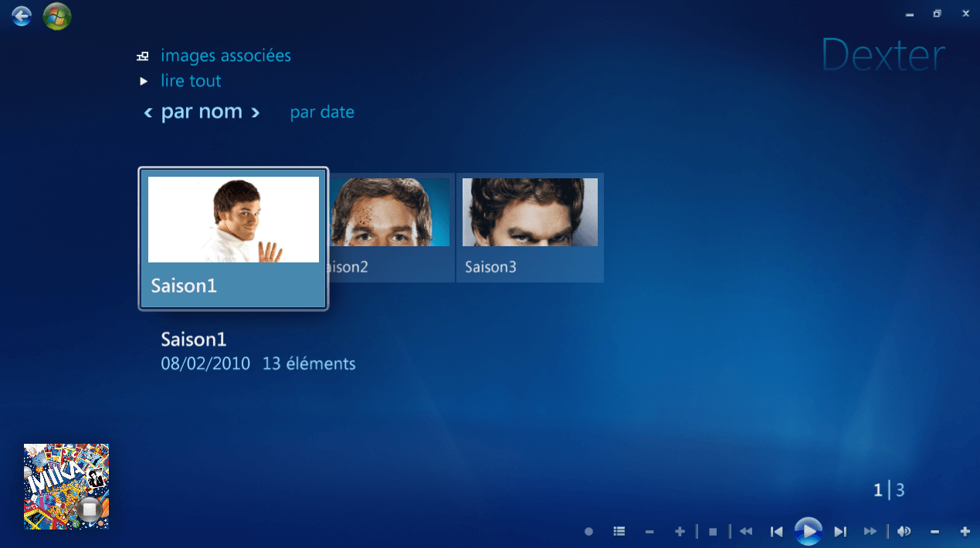Stop playback with the square stop button

tap(713, 532)
